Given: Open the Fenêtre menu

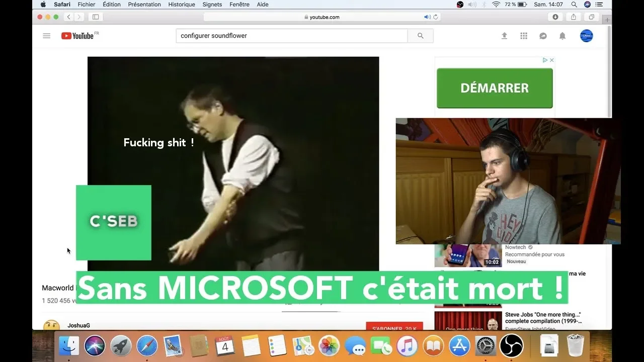Looking at the screenshot, I should pos(239,5).
